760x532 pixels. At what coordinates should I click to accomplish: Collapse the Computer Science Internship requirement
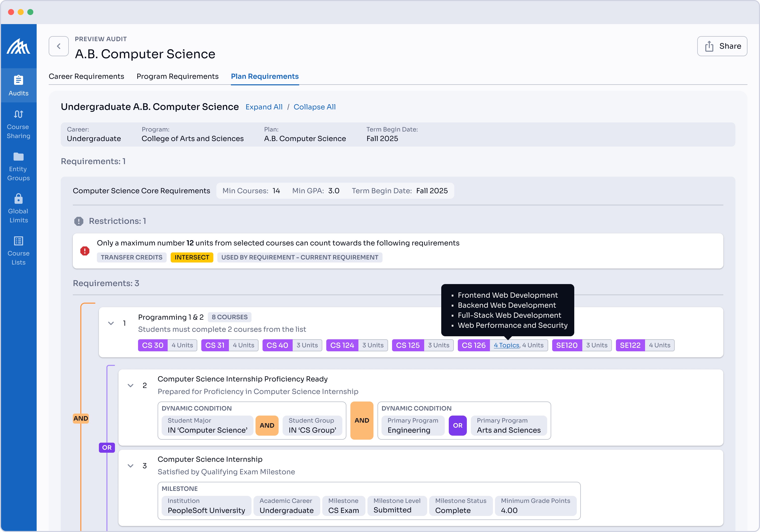[131, 466]
